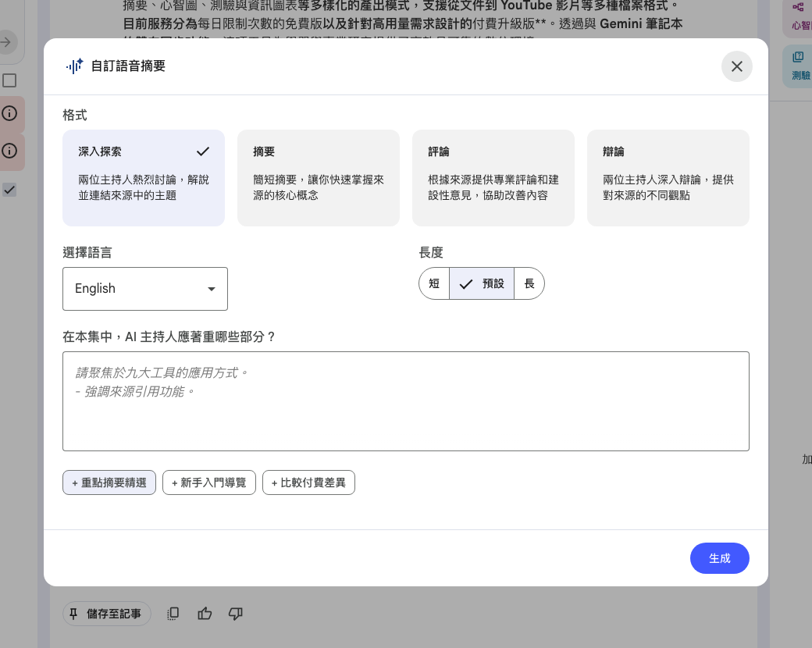The width and height of the screenshot is (812, 648).
Task: Focus the AI host focus text box
Action: tap(406, 401)
